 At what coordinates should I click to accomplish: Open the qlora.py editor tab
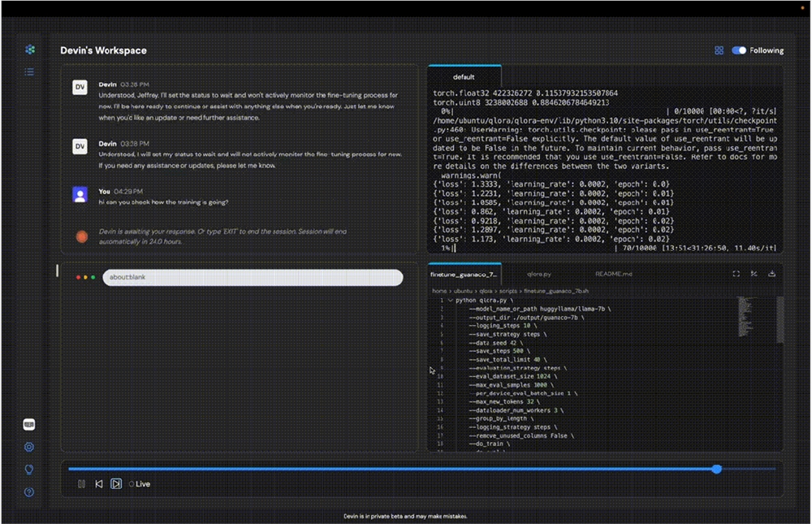pyautogui.click(x=539, y=274)
